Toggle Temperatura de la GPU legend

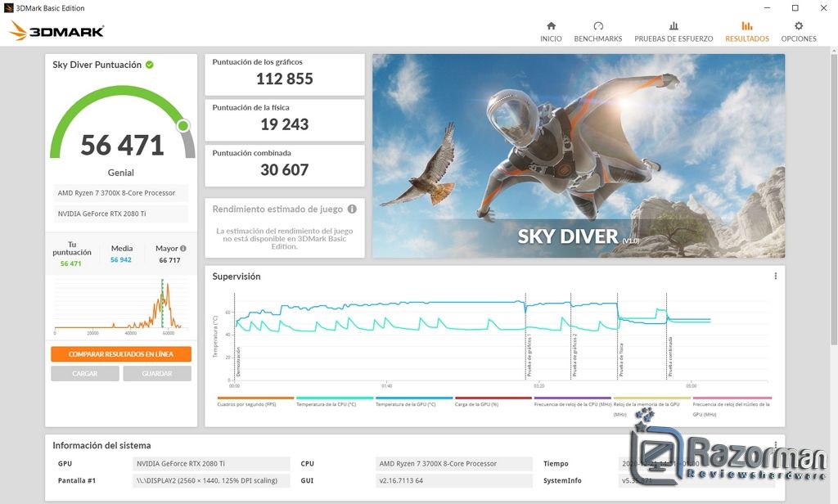pos(414,402)
